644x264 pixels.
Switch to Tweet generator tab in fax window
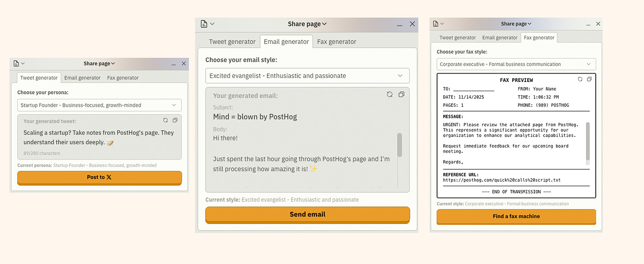(458, 38)
